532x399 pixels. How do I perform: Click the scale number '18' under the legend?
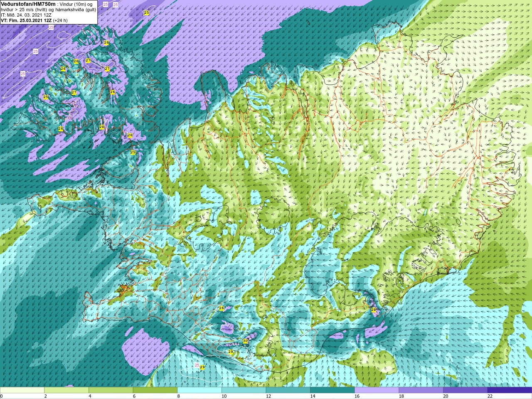coord(401,396)
